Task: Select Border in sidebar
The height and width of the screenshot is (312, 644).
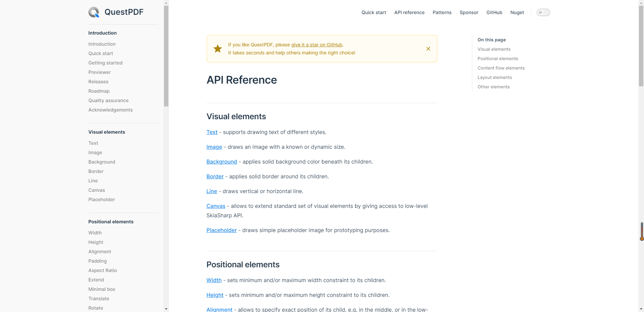Action: pyautogui.click(x=96, y=171)
